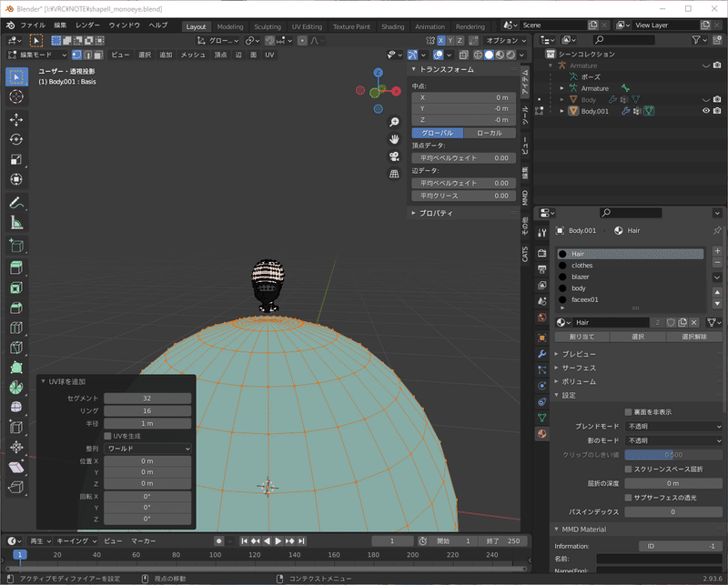Viewport: 728px width, 585px height.
Task: Toggle camera view icon in viewport
Action: click(394, 156)
